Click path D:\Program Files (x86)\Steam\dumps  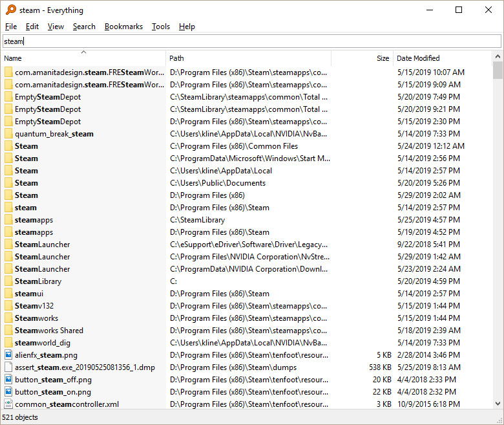[233, 367]
